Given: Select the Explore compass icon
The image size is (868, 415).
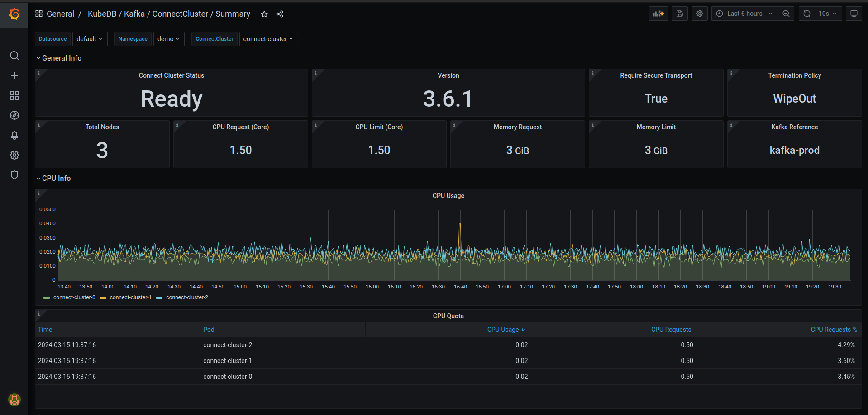Looking at the screenshot, I should (x=14, y=115).
